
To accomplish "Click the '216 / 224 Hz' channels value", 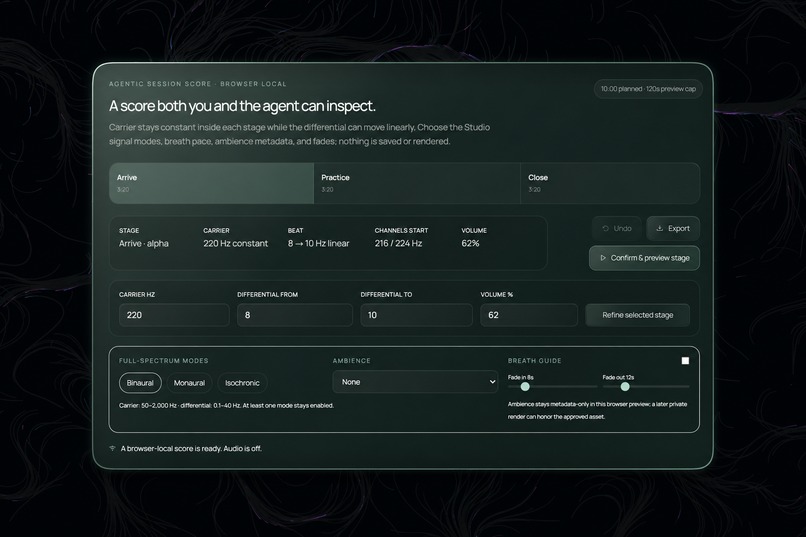I will (x=398, y=244).
